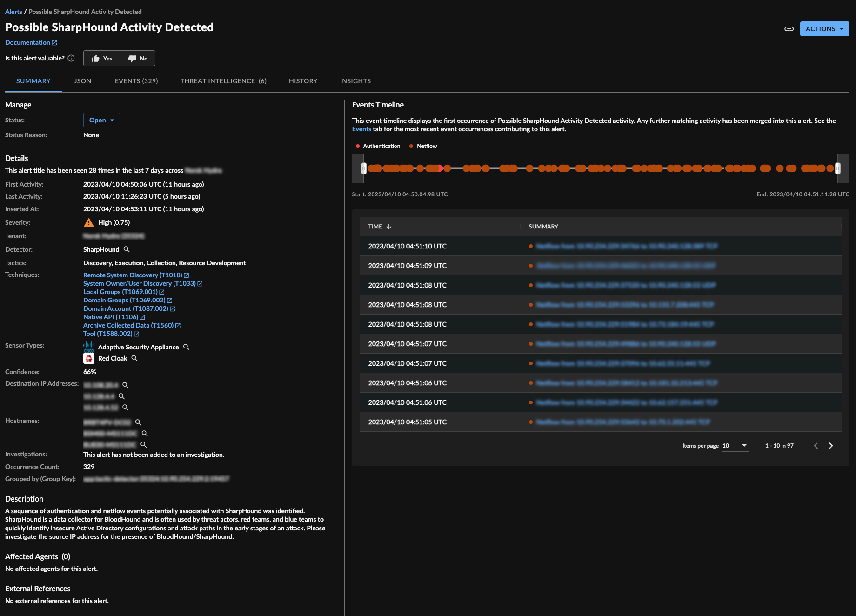
Task: Copy the alert link icon
Action: (x=789, y=29)
